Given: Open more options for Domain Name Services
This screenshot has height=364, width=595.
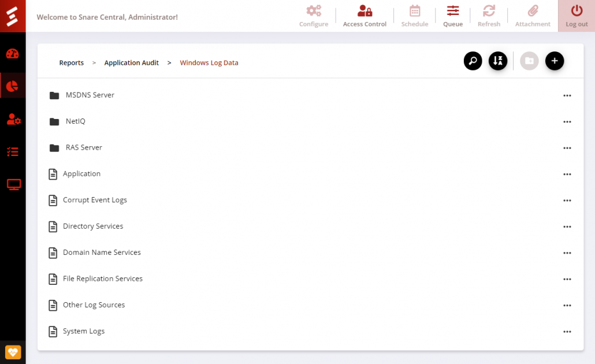Looking at the screenshot, I should click(x=567, y=253).
